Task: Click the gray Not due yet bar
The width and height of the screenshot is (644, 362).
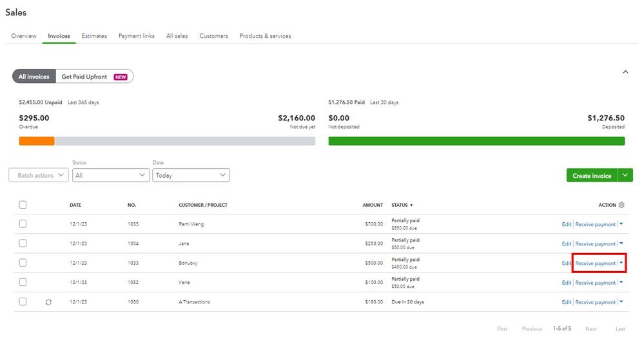Action: [185, 141]
